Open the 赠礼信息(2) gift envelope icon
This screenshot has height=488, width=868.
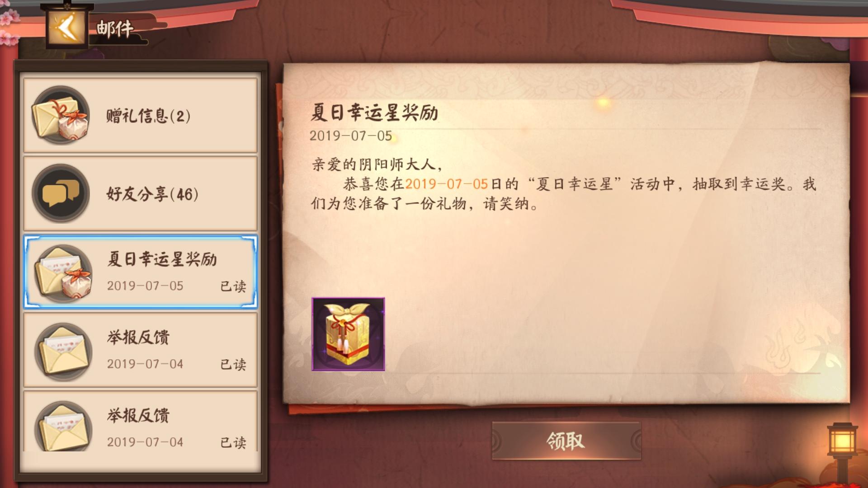(x=61, y=115)
